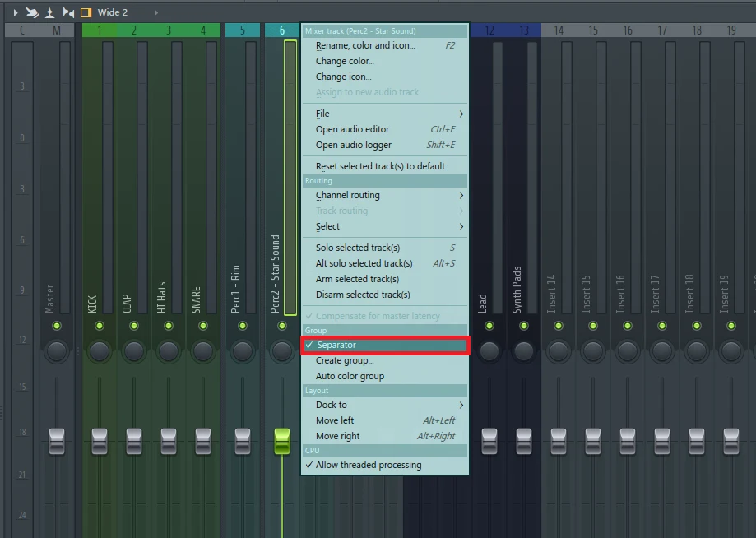Open the mixer options arrow menu
The image size is (756, 538).
pyautogui.click(x=15, y=12)
